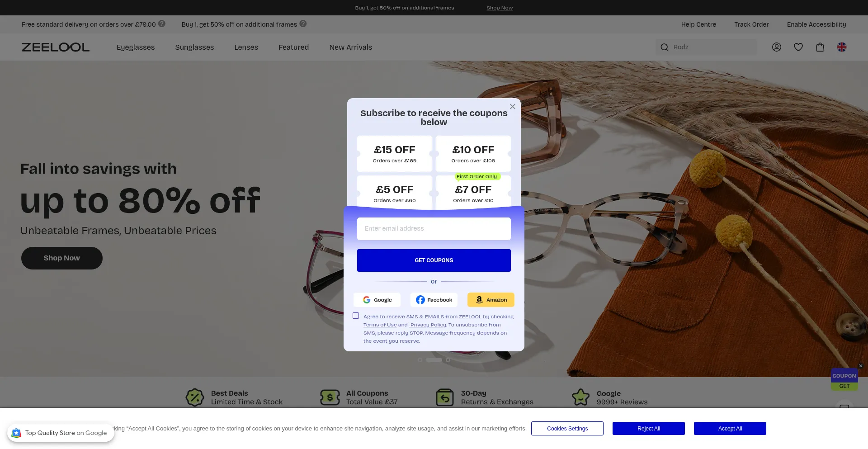The height and width of the screenshot is (449, 868).
Task: Click the free delivery help question mark
Action: point(161,24)
